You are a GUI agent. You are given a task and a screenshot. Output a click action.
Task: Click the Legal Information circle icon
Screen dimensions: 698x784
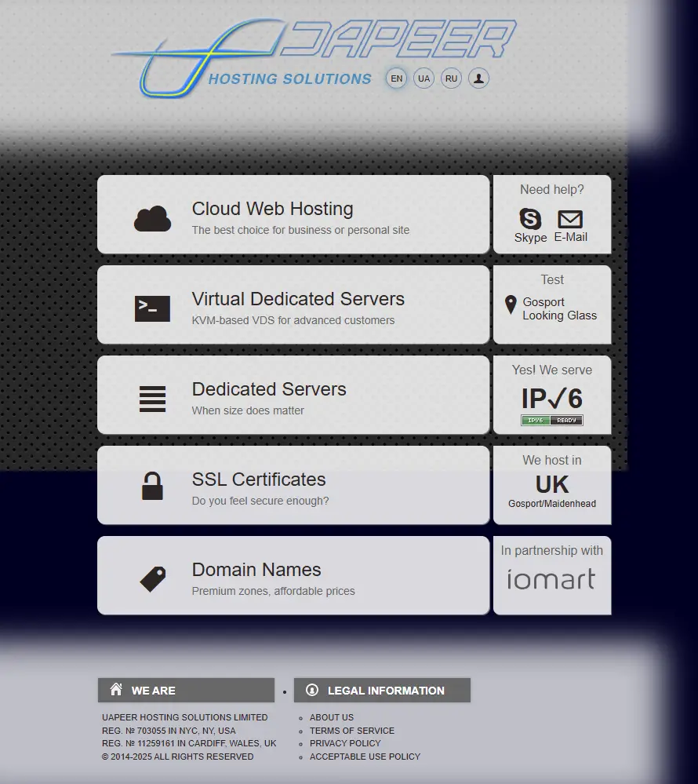click(x=312, y=690)
